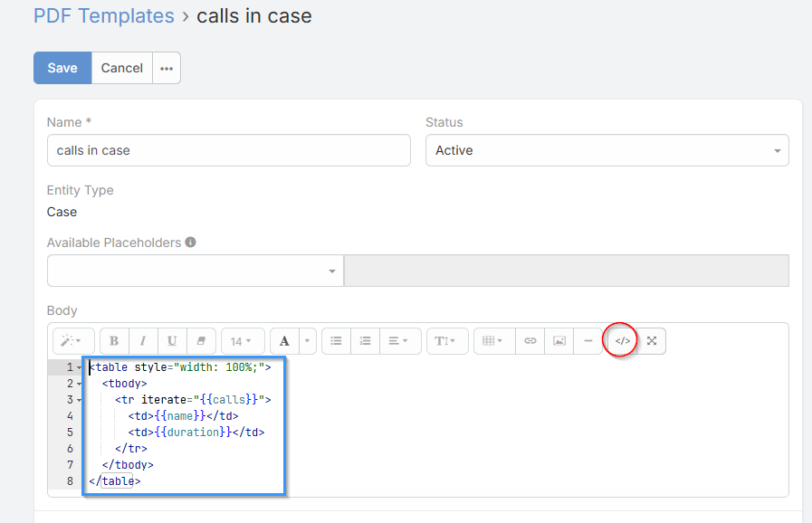Toggle the code view button
Screen dimensions: 812x523
[x=622, y=341]
